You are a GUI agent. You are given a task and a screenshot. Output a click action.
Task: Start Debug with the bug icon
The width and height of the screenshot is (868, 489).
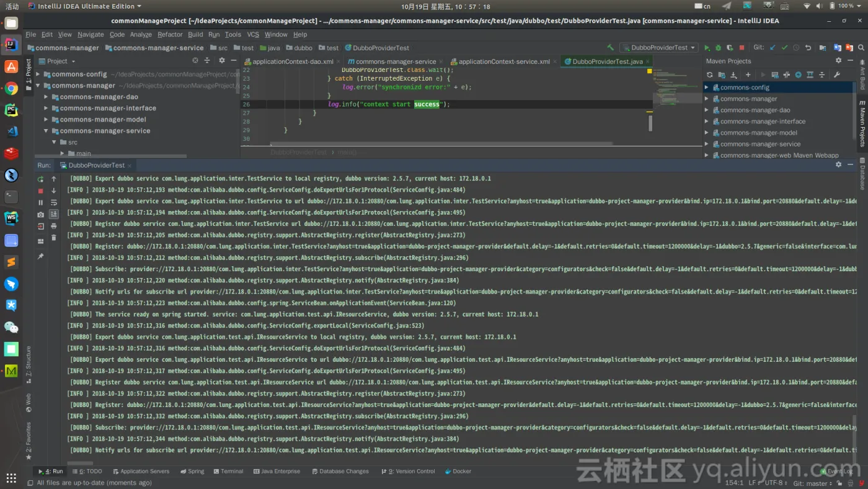pyautogui.click(x=718, y=48)
